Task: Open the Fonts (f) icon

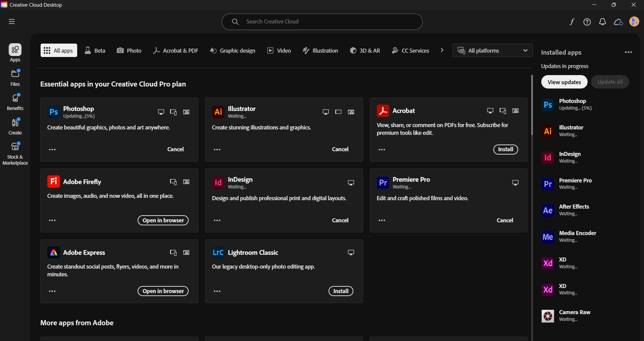Action: click(x=572, y=22)
